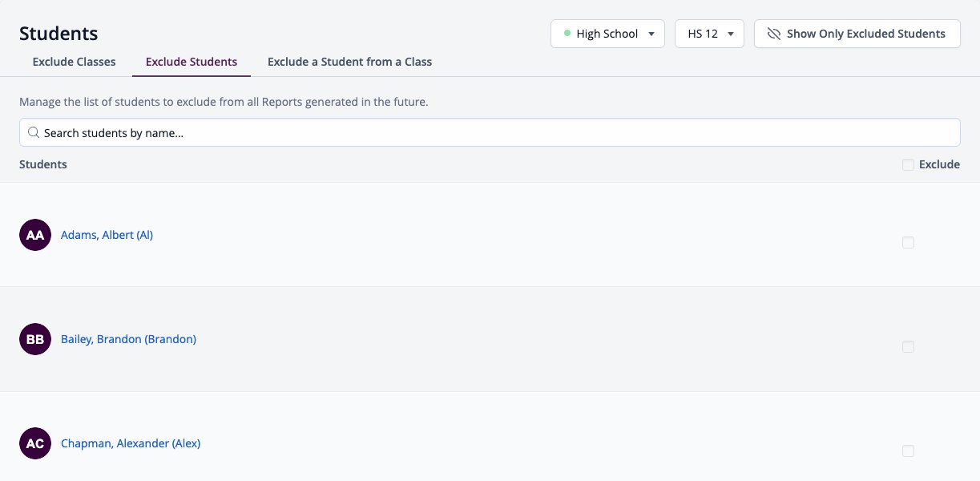Image resolution: width=980 pixels, height=481 pixels.
Task: Click the Search students by name field
Action: [x=490, y=132]
